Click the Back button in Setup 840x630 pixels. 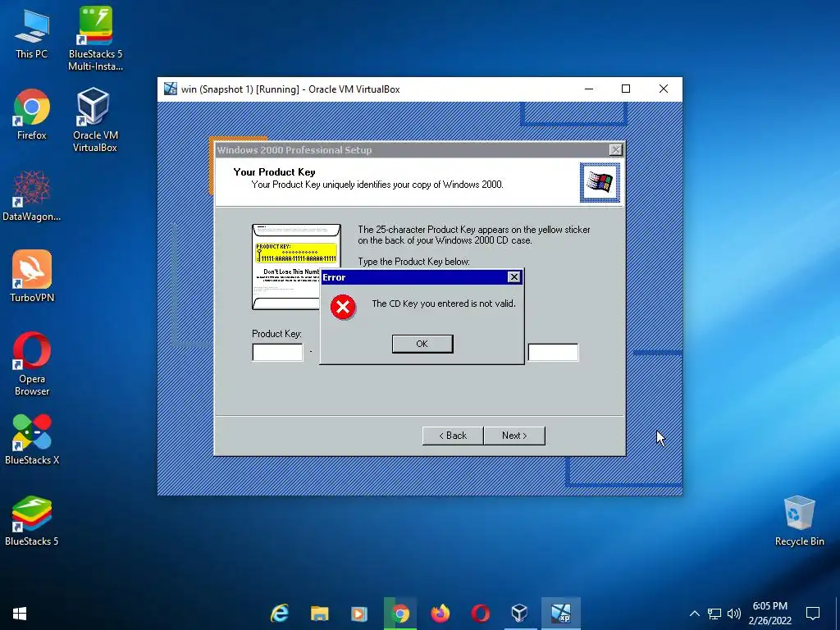pos(453,436)
